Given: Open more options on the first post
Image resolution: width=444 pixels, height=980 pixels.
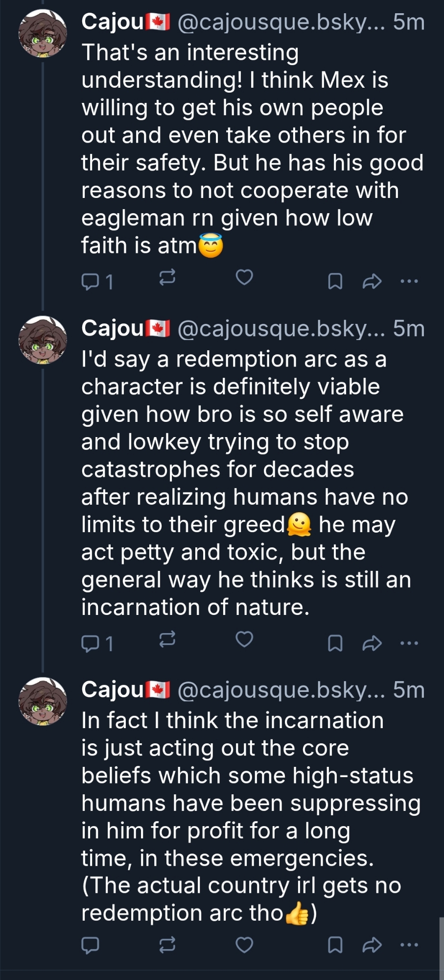Looking at the screenshot, I should (x=409, y=281).
